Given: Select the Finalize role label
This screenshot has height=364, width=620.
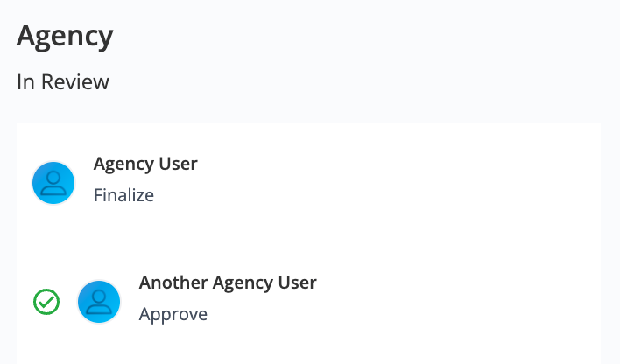Looking at the screenshot, I should click(123, 195).
